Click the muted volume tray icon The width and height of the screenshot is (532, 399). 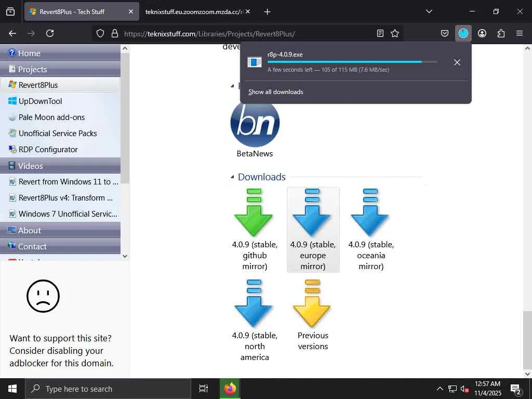[464, 389]
